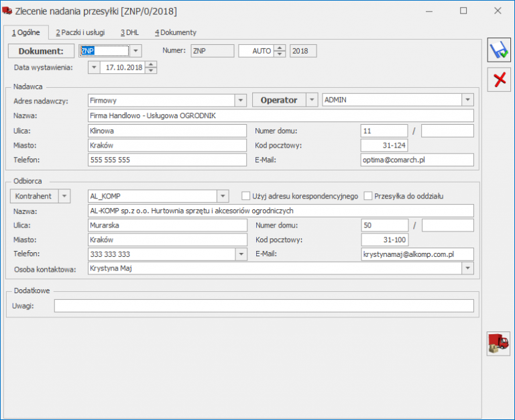Click the recipient Ulica field Murarska
The image size is (515, 420).
click(x=168, y=225)
